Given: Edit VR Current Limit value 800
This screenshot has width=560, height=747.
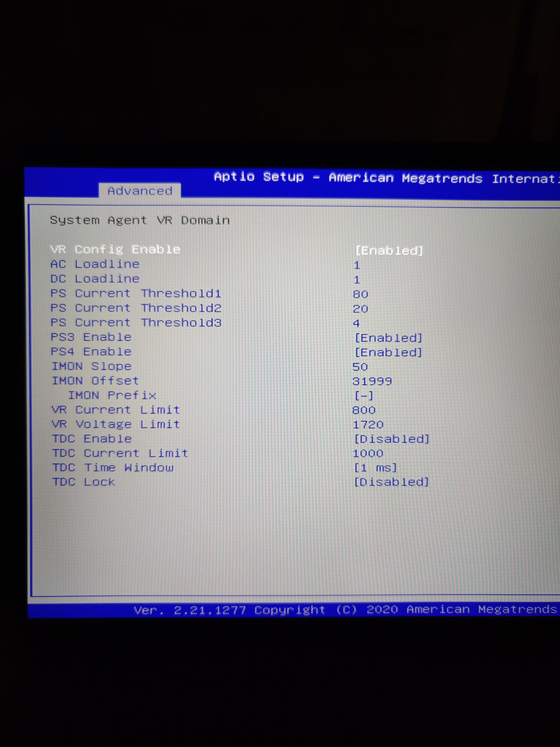Looking at the screenshot, I should click(364, 410).
